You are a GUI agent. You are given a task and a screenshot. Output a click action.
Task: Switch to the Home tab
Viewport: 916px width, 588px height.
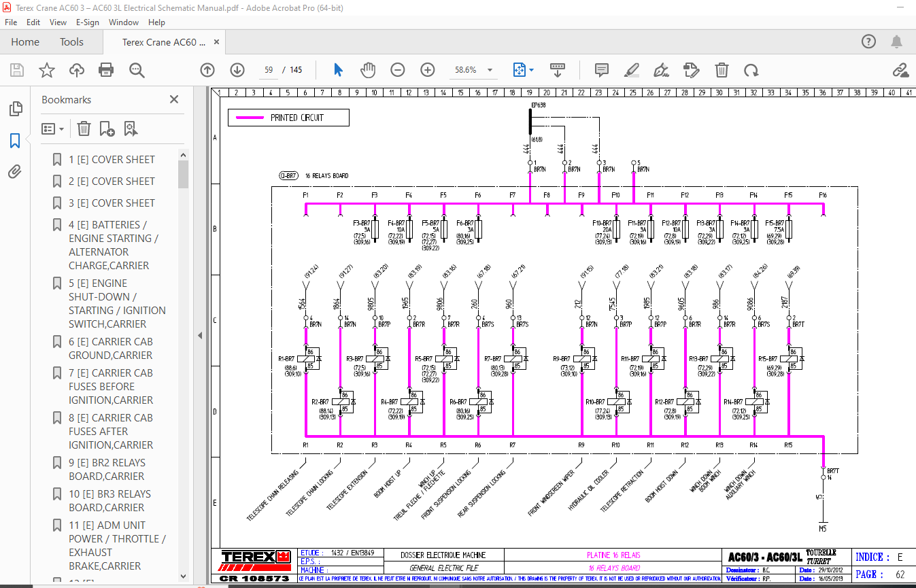25,41
